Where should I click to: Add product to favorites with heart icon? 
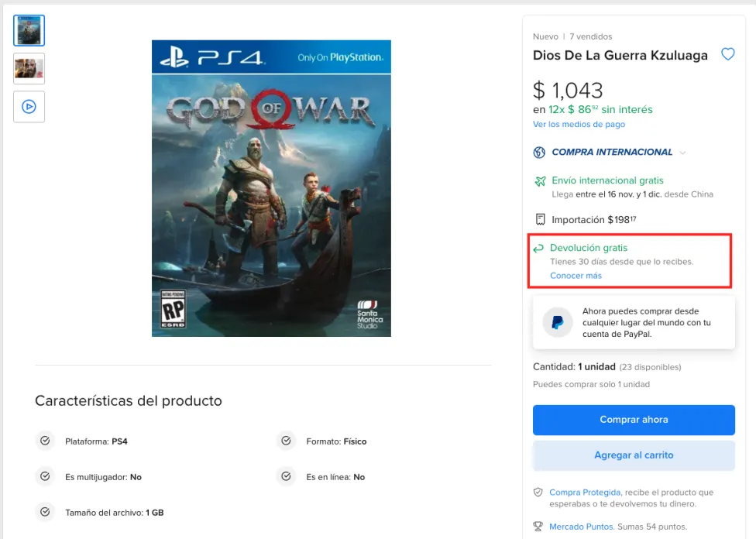pos(727,54)
